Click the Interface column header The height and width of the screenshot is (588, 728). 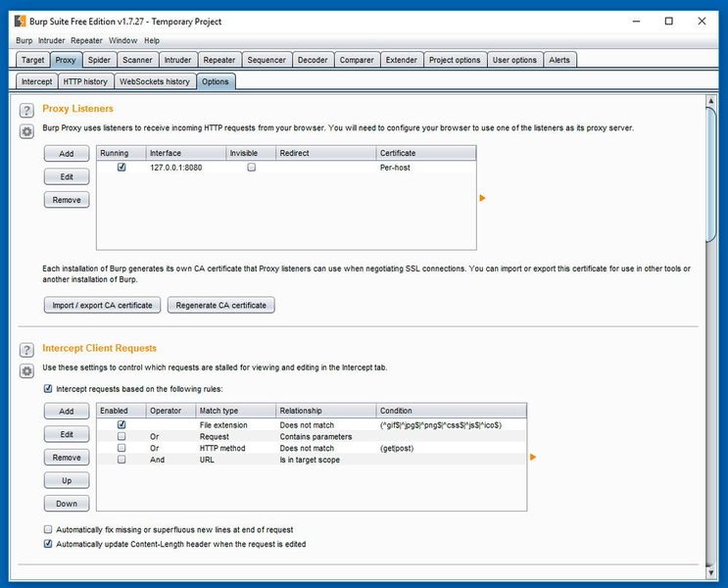point(186,153)
